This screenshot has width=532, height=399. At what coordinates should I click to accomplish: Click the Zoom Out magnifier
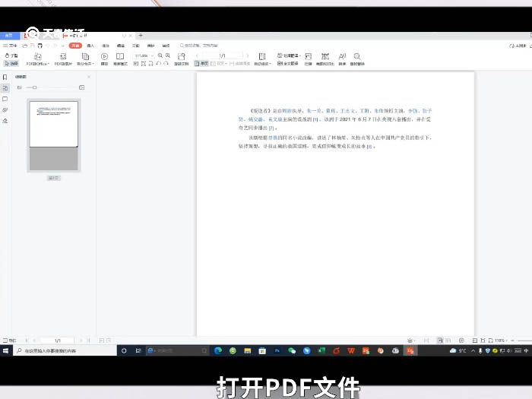[x=160, y=55]
